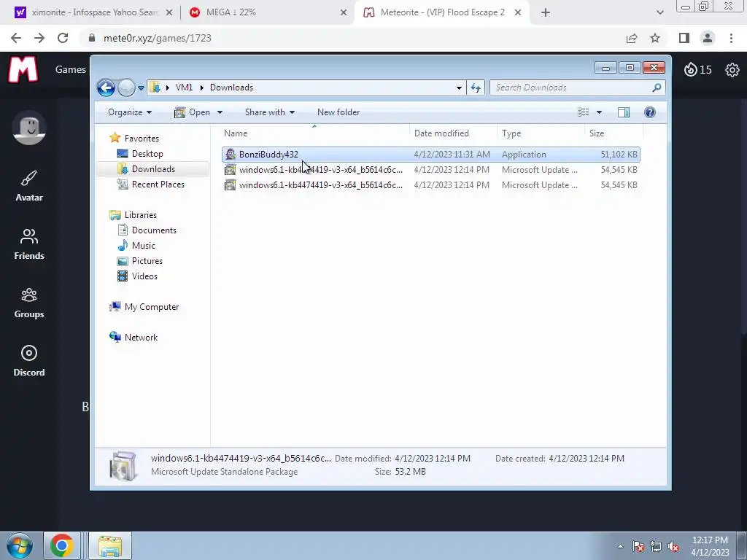Click the magnifier icon in Search Downloads
747x560 pixels.
pos(657,87)
